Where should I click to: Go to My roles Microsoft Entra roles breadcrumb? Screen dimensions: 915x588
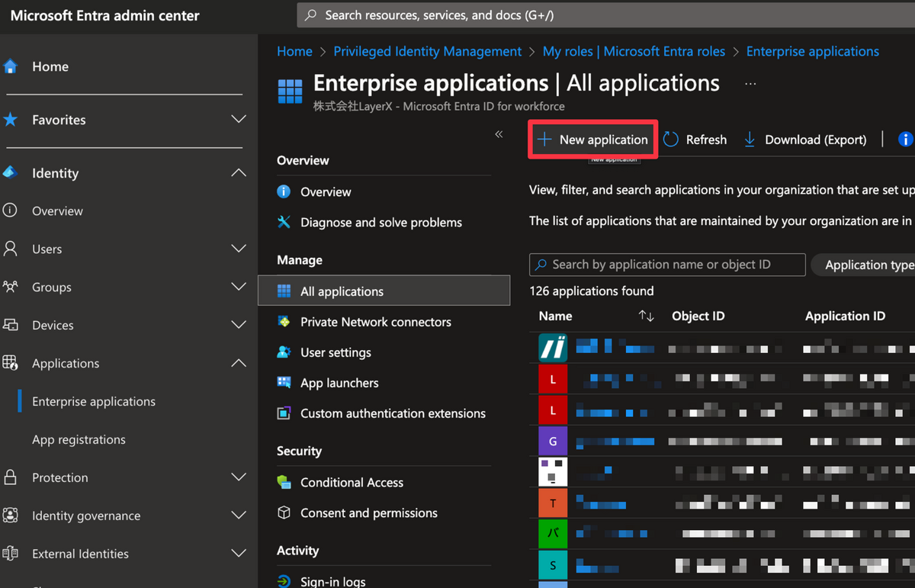634,51
